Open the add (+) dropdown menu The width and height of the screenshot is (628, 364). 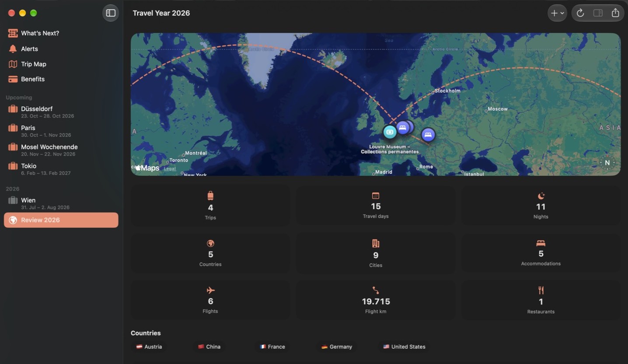557,13
